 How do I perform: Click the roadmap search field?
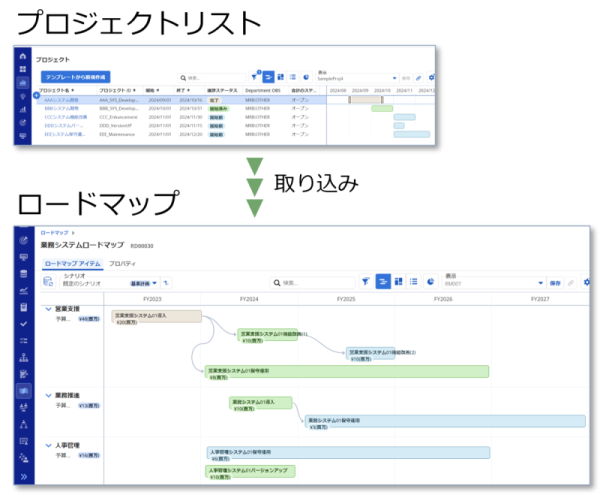click(x=313, y=283)
